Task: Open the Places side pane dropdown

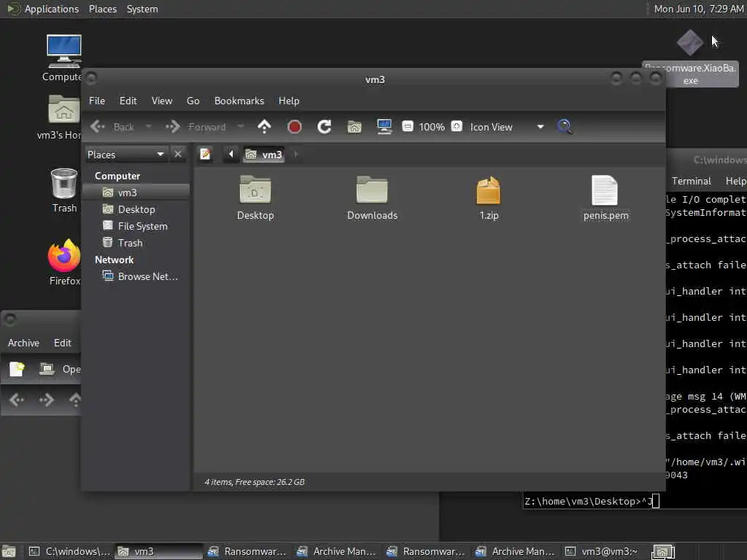Action: 125,155
